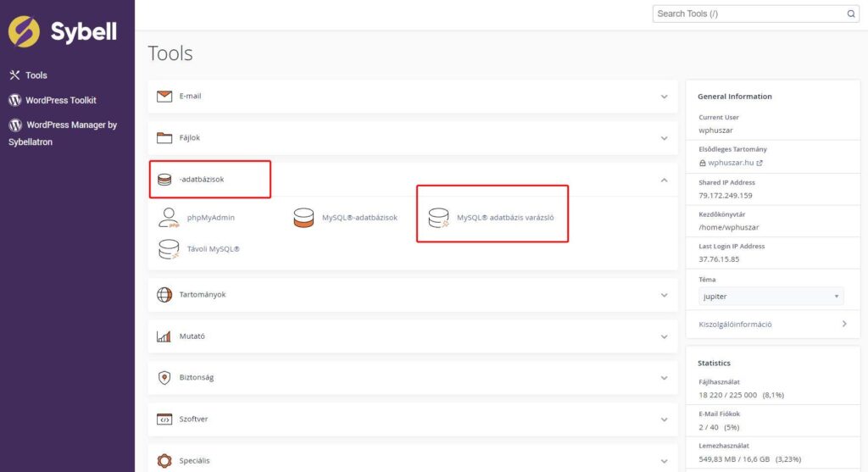Click the Szoftver section header text
The width and height of the screenshot is (868, 472).
pos(193,419)
